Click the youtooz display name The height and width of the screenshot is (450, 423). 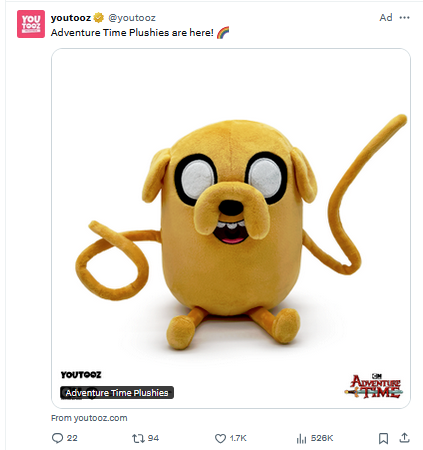(x=71, y=18)
